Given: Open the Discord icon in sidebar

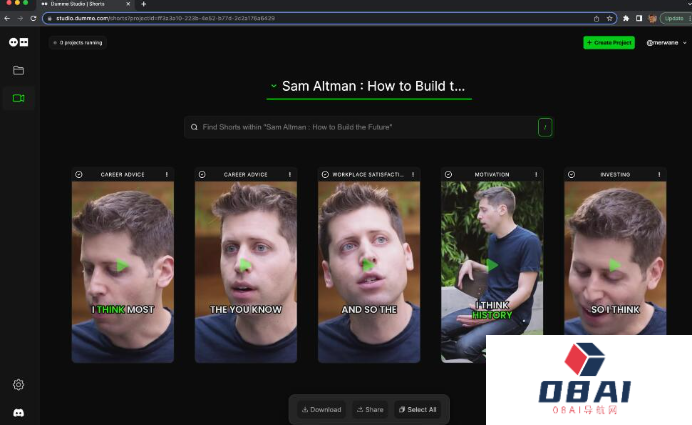Looking at the screenshot, I should coord(18,412).
